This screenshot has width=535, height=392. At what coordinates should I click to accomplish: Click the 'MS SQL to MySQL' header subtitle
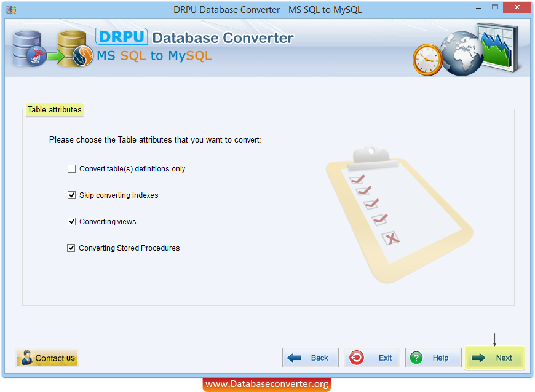(154, 55)
